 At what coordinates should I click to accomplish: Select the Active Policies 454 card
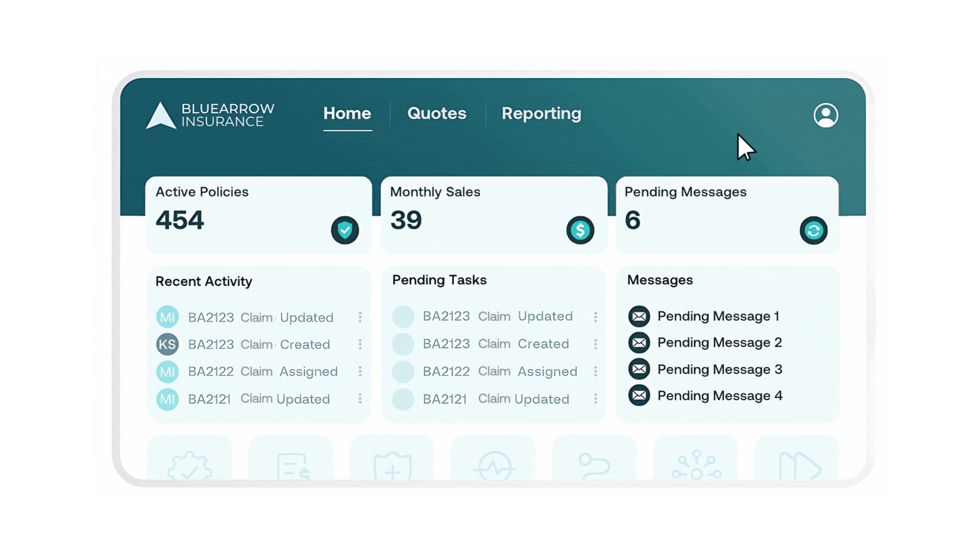tap(259, 215)
